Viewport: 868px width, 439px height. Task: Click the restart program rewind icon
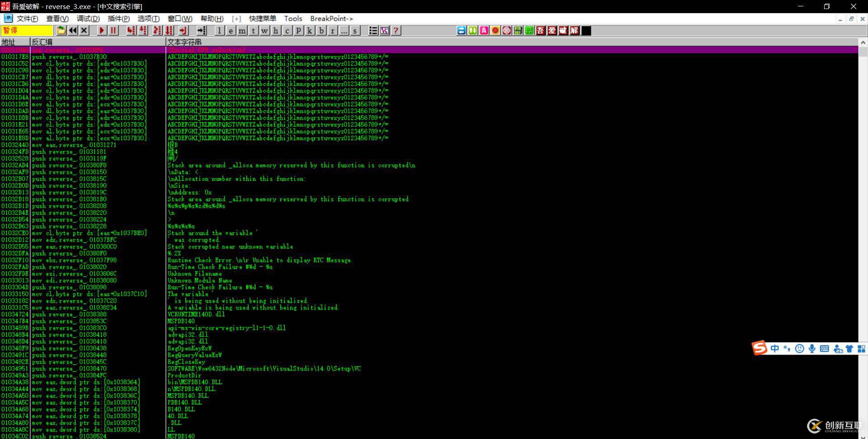pos(73,30)
